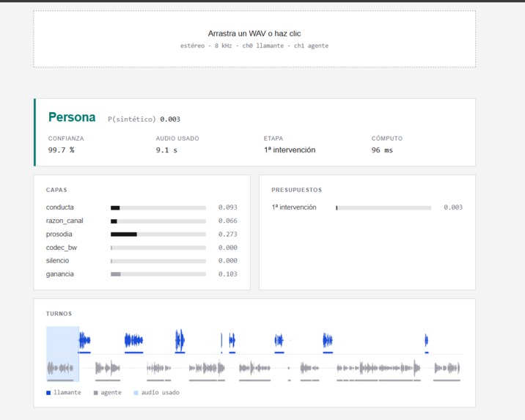
Task: Click the 'audio usado' legend label
Action: click(161, 392)
